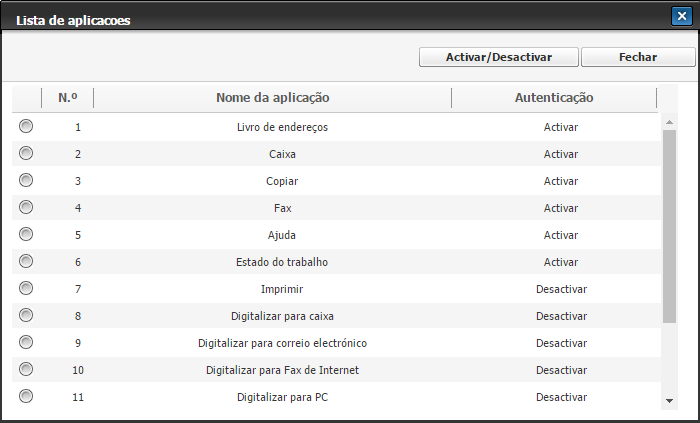Viewport: 700px width, 423px height.
Task: Click the Activar/Desactivar button
Action: click(x=498, y=57)
